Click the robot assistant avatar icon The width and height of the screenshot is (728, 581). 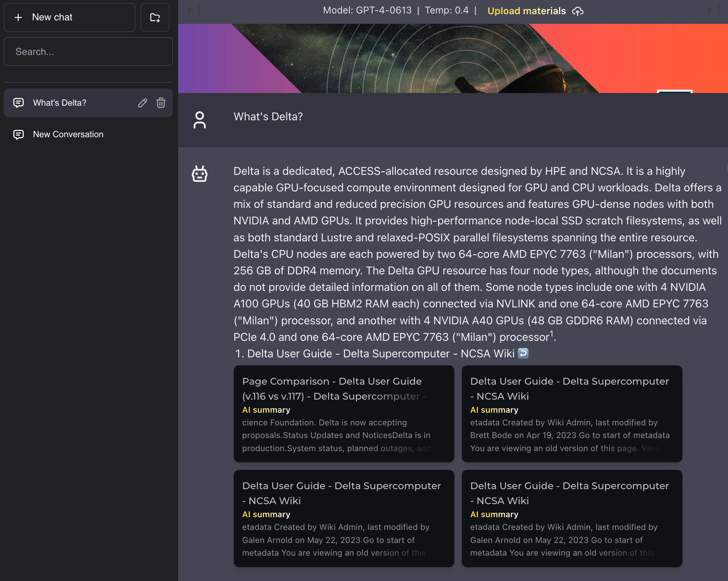200,174
